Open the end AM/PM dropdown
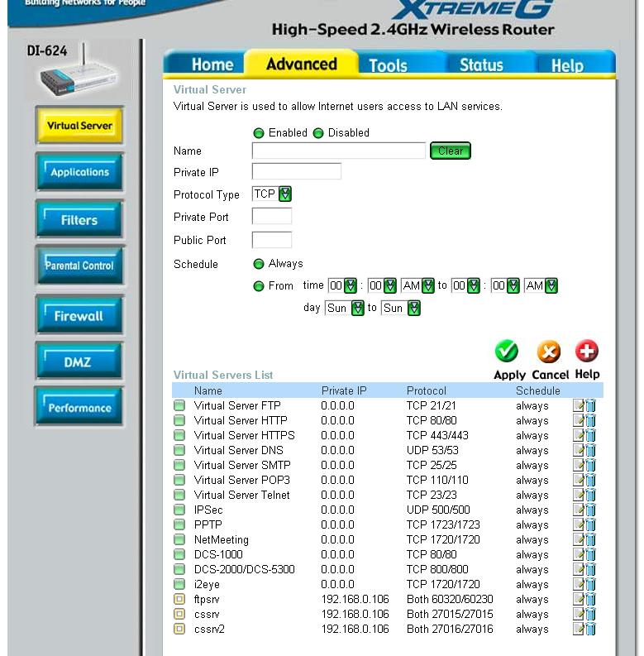 point(541,285)
